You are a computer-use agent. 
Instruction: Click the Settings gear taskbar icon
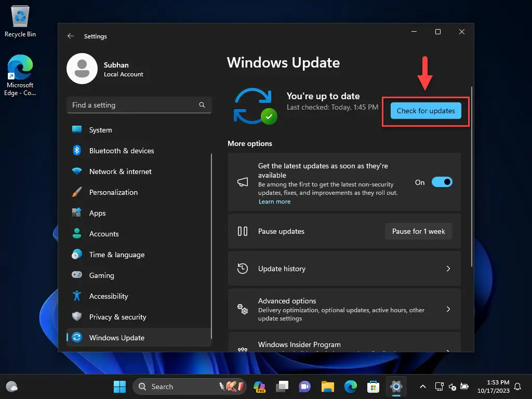click(396, 387)
